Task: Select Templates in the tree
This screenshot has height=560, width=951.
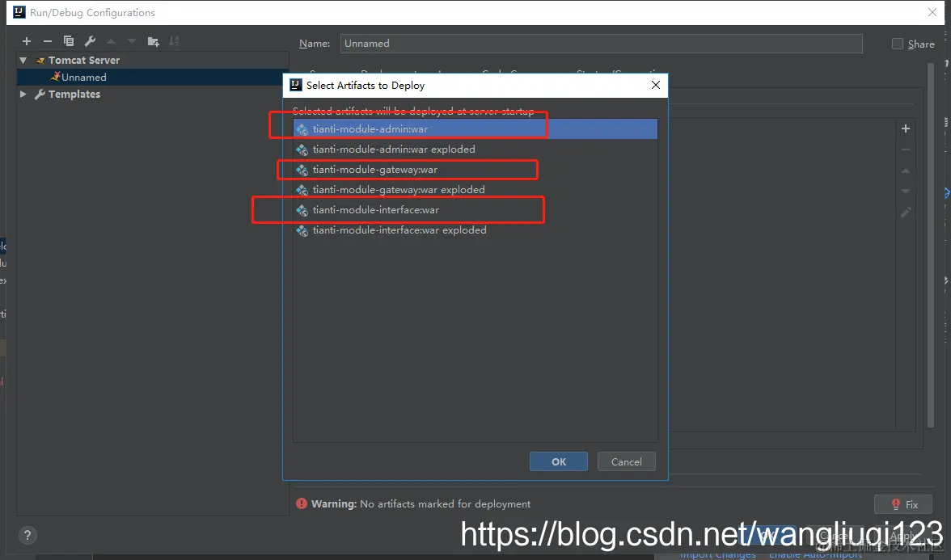Action: coord(74,94)
